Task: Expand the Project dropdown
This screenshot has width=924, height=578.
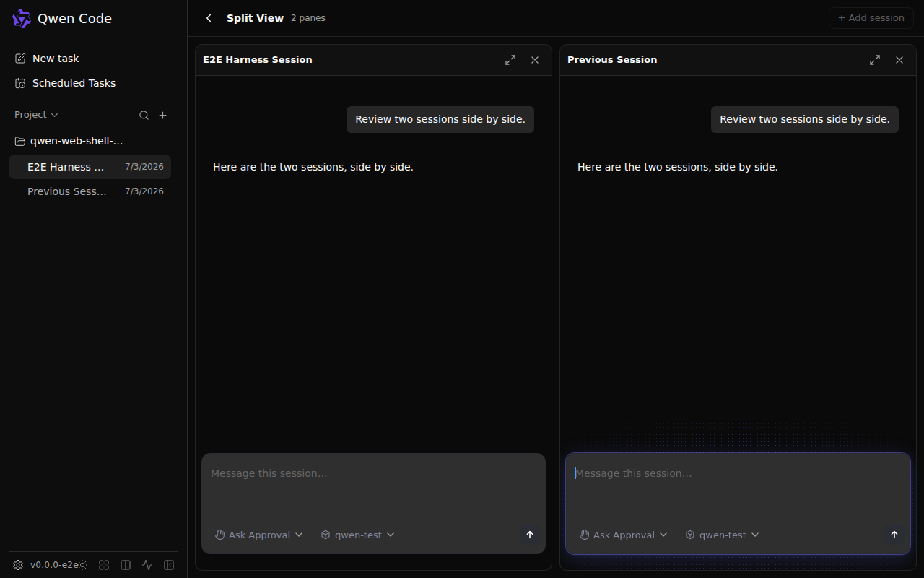Action: coord(36,115)
